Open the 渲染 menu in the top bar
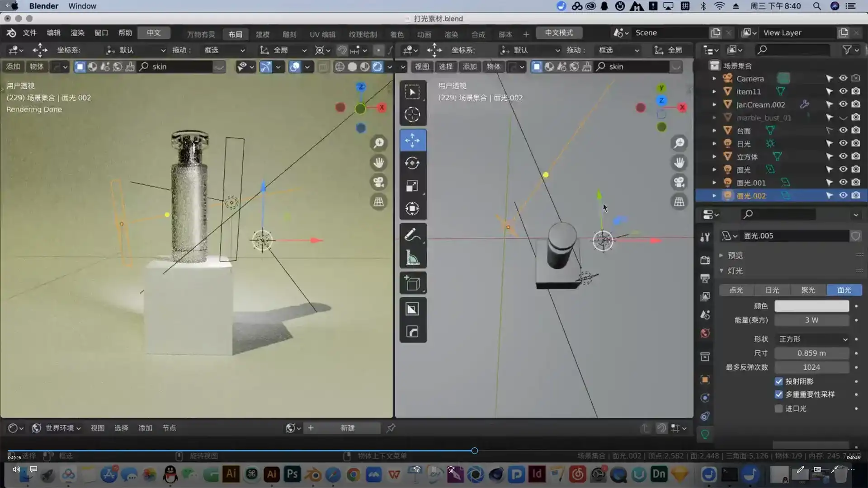 click(x=77, y=32)
